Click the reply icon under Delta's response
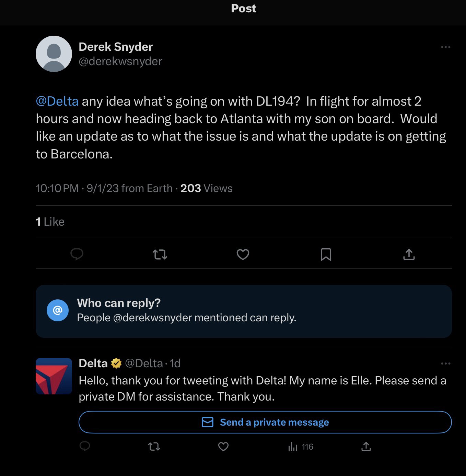Screen dimensions: 466x476 click(x=85, y=446)
